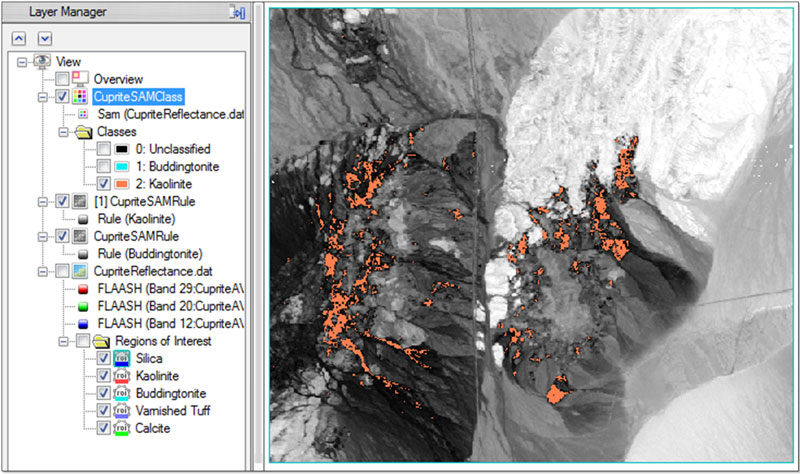Click the Classes folder icon
The image size is (800, 475).
[x=82, y=132]
